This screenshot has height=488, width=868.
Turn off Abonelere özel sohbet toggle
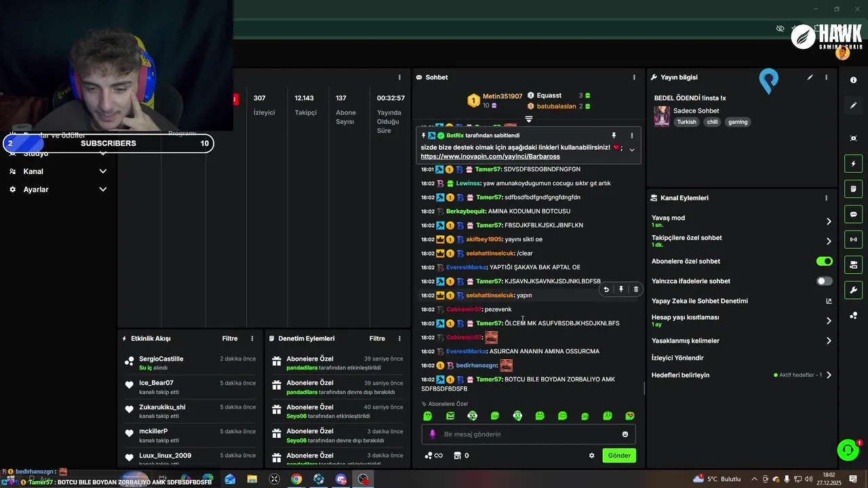coord(824,261)
